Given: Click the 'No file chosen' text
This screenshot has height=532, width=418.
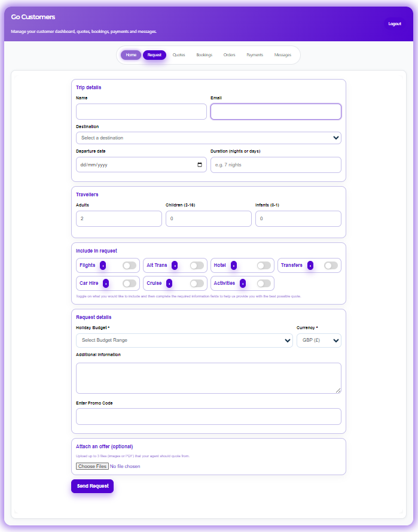Looking at the screenshot, I should pos(125,467).
